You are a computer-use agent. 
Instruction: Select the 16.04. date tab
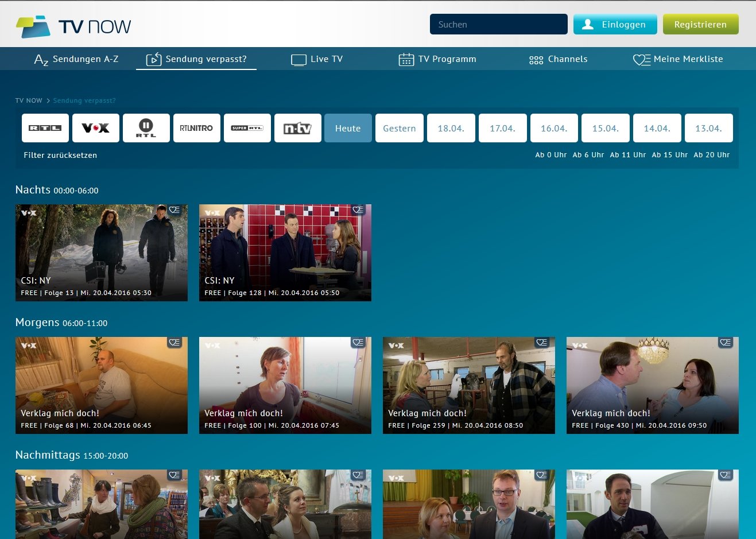point(555,128)
